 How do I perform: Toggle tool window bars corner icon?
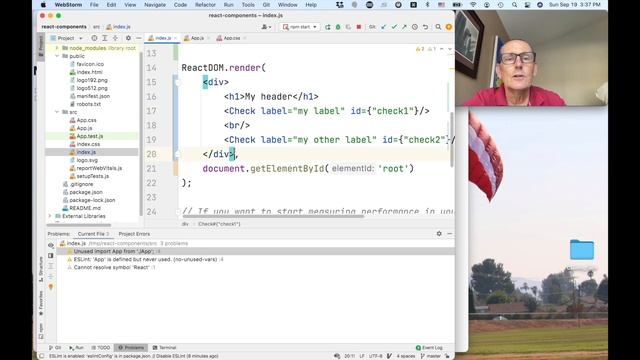click(x=41, y=356)
